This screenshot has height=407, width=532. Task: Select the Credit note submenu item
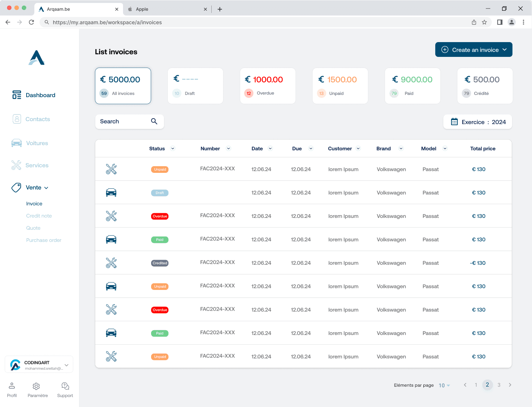click(x=39, y=216)
